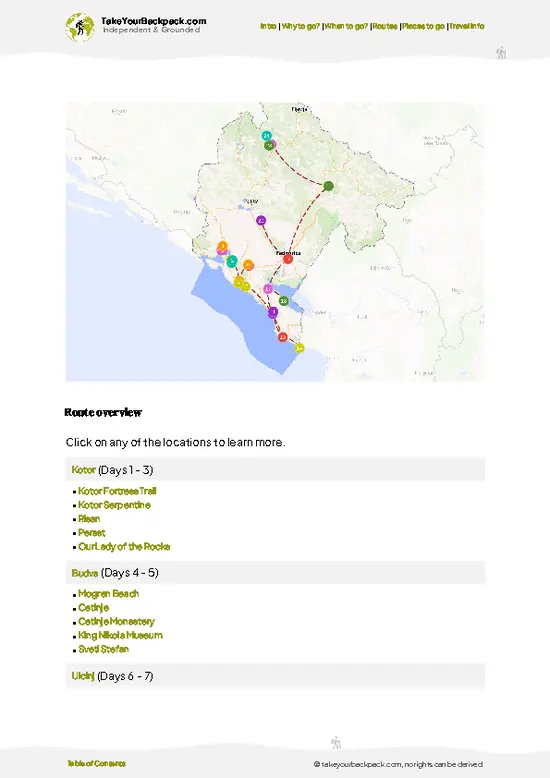Select the teal marker on the Kotor bay
This screenshot has width=550, height=778.
click(x=232, y=260)
